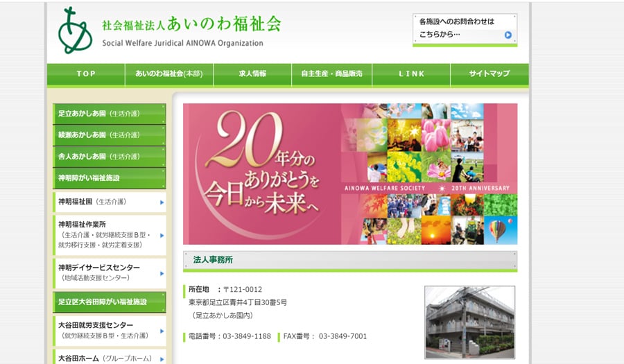Click arrow icon beside 神明デイサービスセンター
This screenshot has height=364, width=624.
point(162,274)
